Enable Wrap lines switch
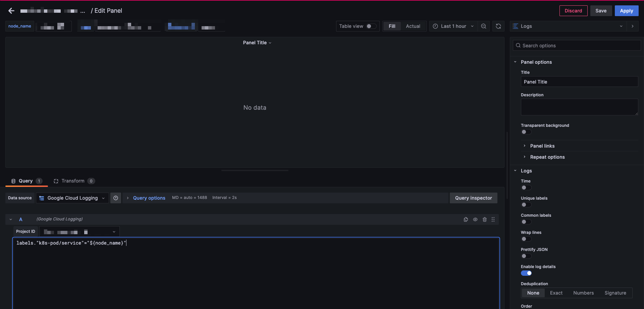This screenshot has height=309, width=644. coord(526,239)
